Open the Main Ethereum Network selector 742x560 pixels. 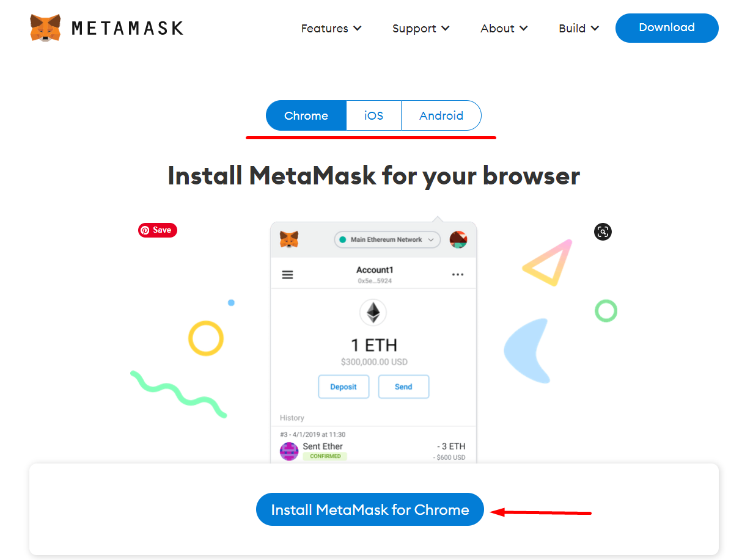tap(388, 240)
